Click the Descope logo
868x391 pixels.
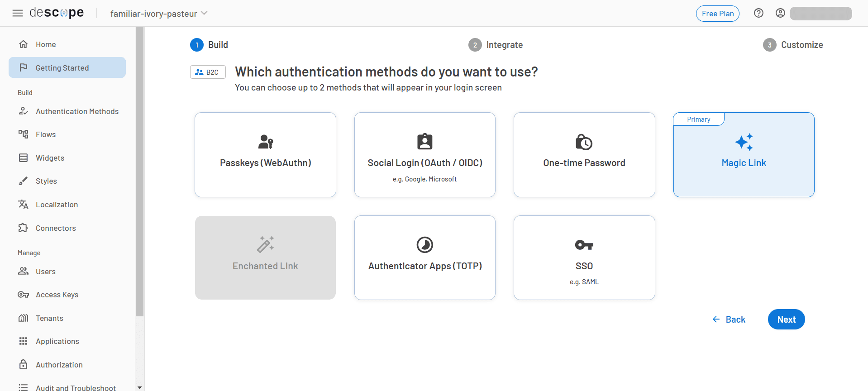57,13
